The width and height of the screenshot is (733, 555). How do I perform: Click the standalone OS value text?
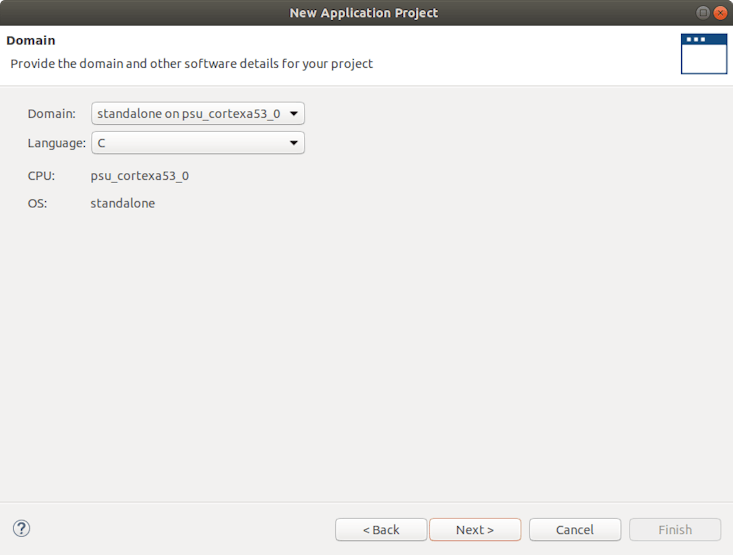click(123, 203)
